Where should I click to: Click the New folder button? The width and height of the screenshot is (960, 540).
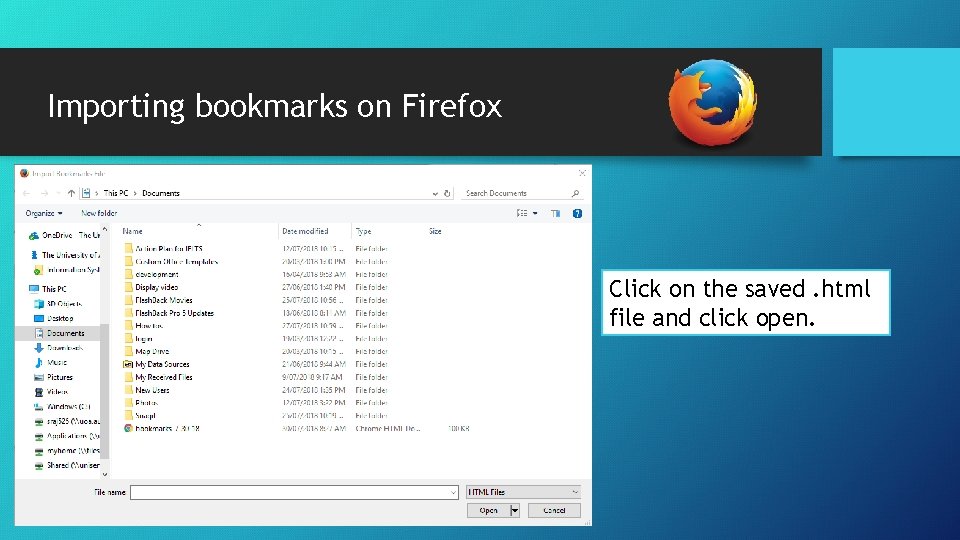pyautogui.click(x=99, y=214)
